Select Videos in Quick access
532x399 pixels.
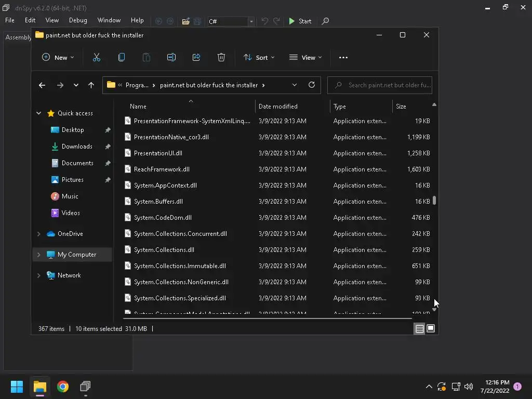(x=71, y=213)
